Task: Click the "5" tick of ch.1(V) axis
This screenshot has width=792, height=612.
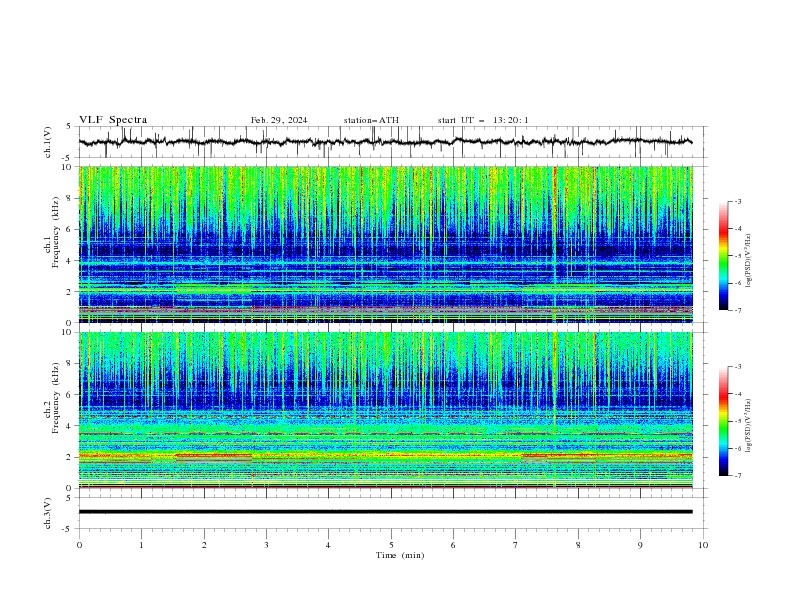Action: click(70, 127)
